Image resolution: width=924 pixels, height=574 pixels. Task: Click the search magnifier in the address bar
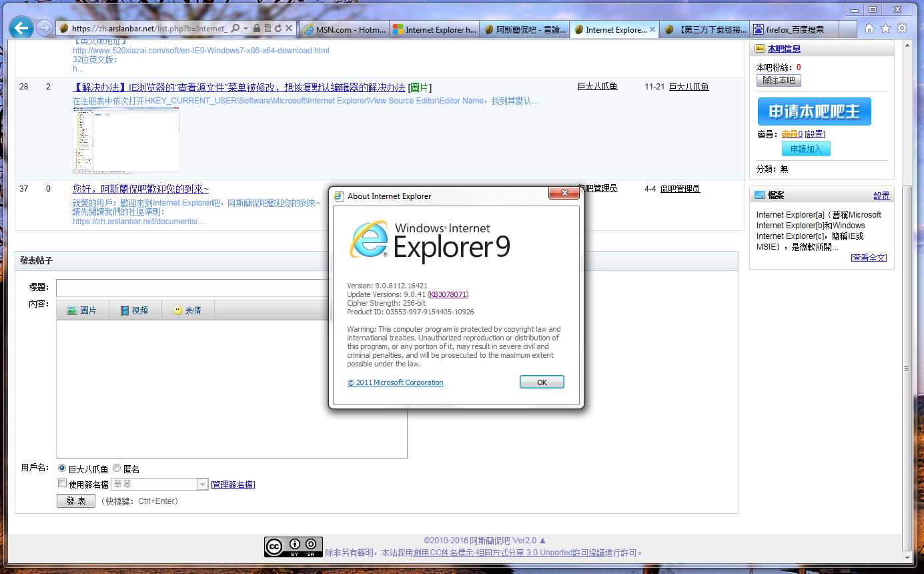point(235,29)
